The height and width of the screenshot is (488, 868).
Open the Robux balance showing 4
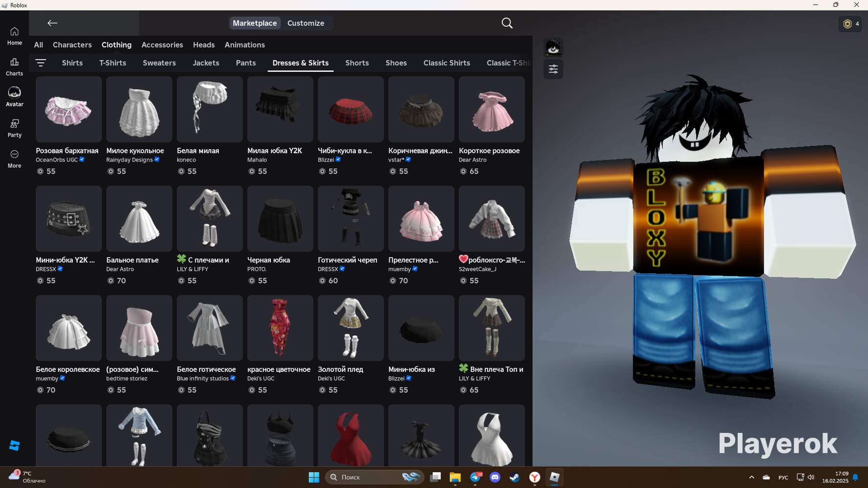pyautogui.click(x=850, y=23)
